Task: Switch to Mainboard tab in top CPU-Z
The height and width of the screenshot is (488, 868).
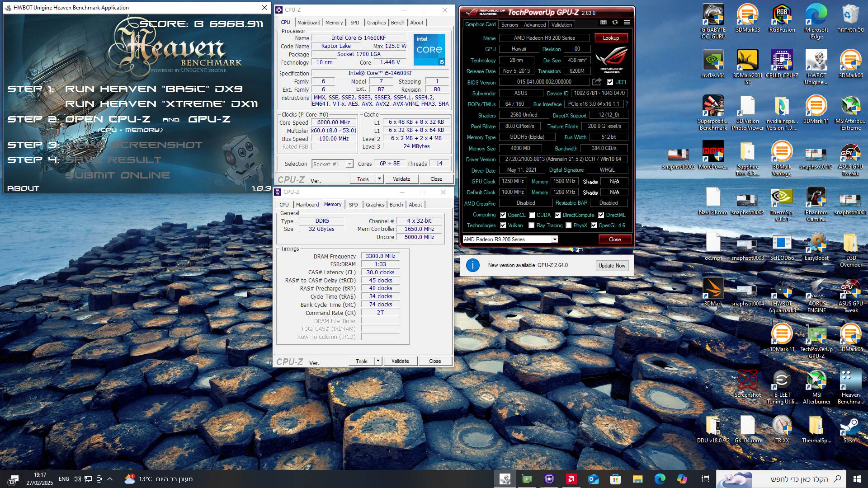Action: 309,23
